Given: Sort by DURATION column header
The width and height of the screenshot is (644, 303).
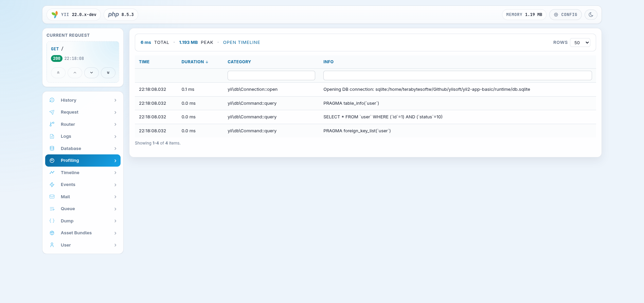Looking at the screenshot, I should point(193,62).
